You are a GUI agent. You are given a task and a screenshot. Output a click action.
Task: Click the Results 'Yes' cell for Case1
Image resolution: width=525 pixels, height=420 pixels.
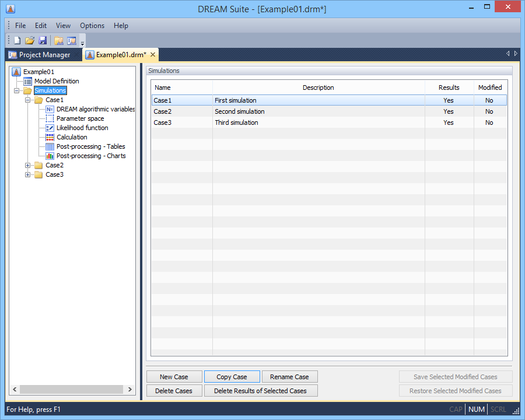click(449, 100)
